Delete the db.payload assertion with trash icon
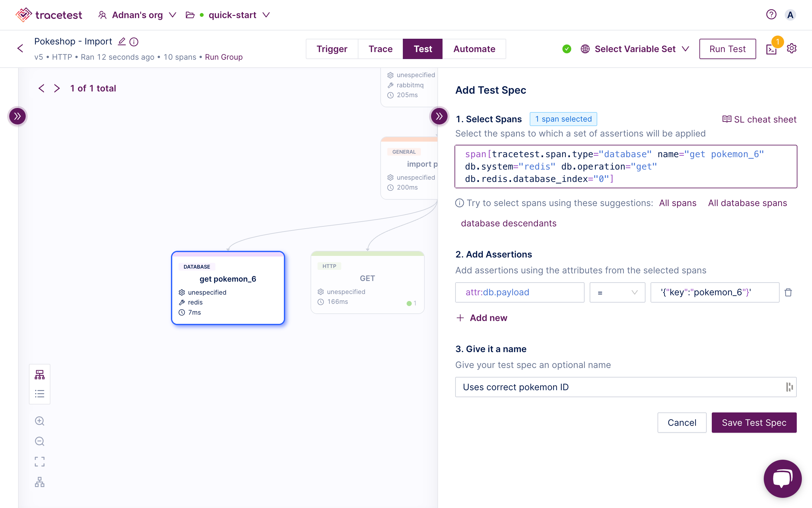The height and width of the screenshot is (508, 812). pos(788,292)
